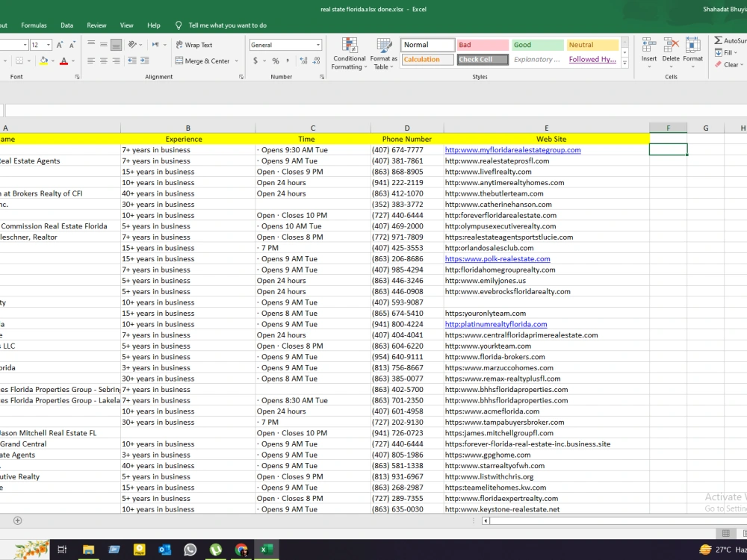Viewport: 747px width, 560px height.
Task: Open myfloridarealestategroup.com hyperlink
Action: coord(512,150)
